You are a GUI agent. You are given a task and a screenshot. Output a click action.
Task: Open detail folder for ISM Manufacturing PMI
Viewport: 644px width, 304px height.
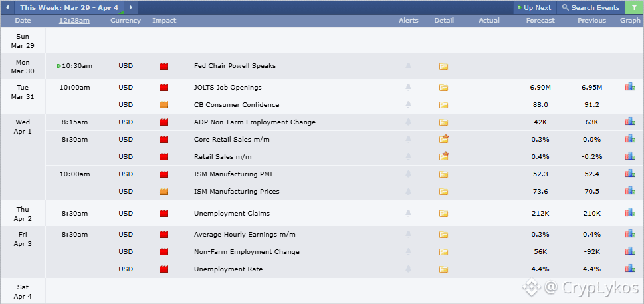click(443, 174)
